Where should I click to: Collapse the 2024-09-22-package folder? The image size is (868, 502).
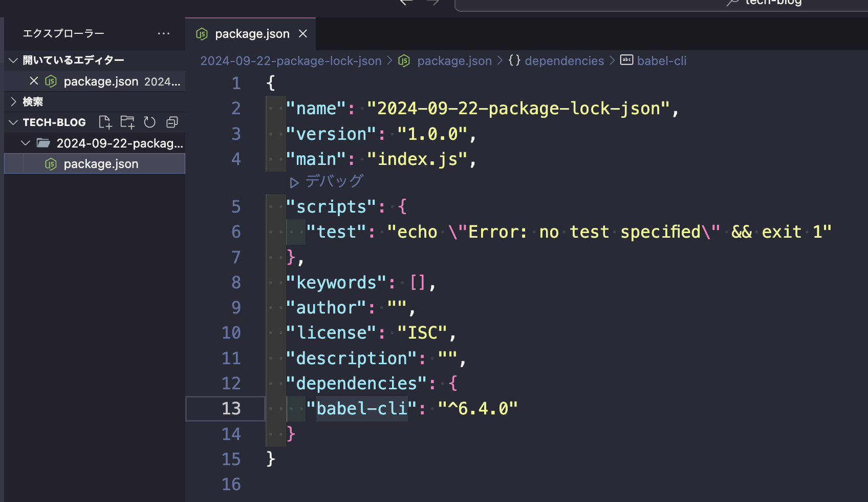[25, 143]
